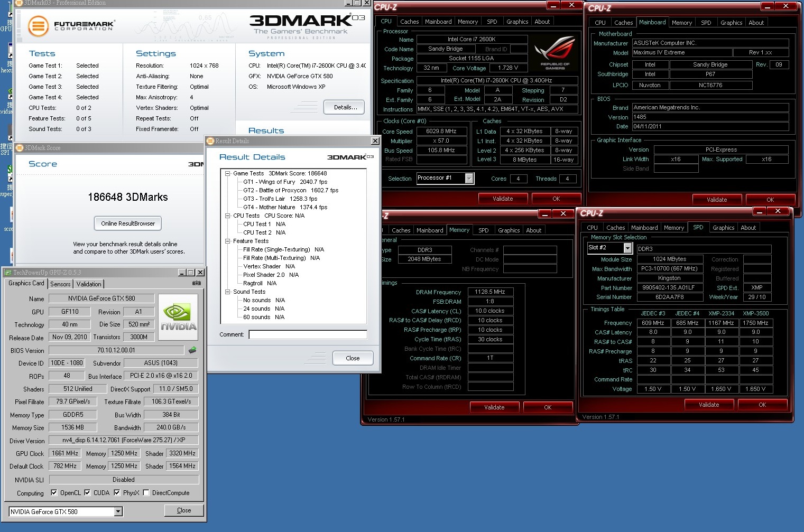Minimize the CPU-Z Mainboard window
This screenshot has height=532, width=804.
coord(768,6)
